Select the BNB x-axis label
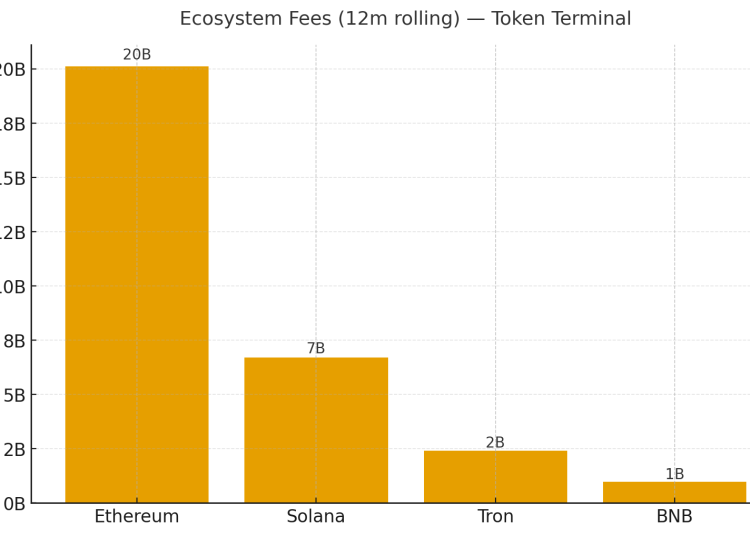Viewport: 750px width, 536px height. point(674,517)
